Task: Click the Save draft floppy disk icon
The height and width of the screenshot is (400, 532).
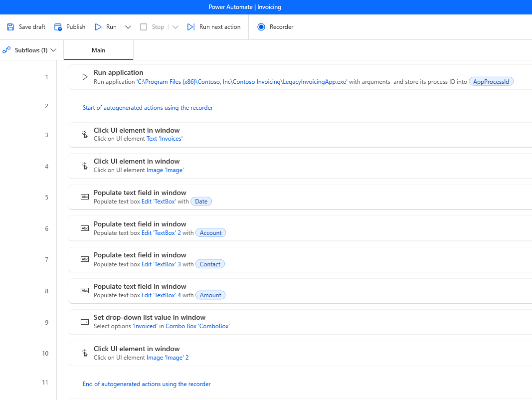Action: pos(10,27)
